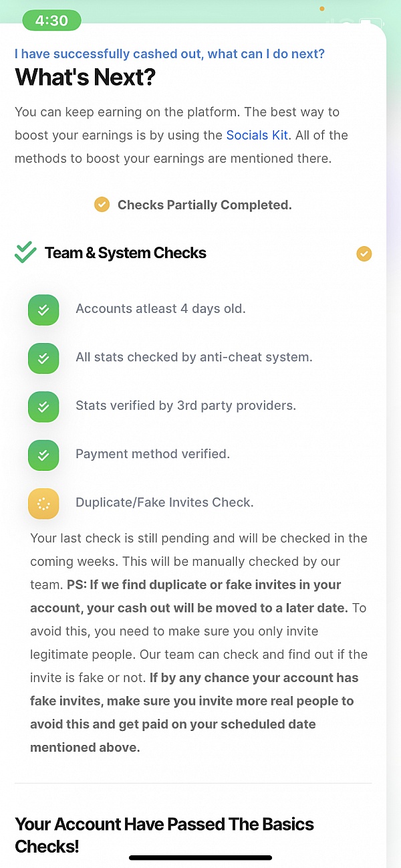Tap the 'Checks Partially Completed.' status text
This screenshot has width=401, height=868.
pyautogui.click(x=205, y=205)
